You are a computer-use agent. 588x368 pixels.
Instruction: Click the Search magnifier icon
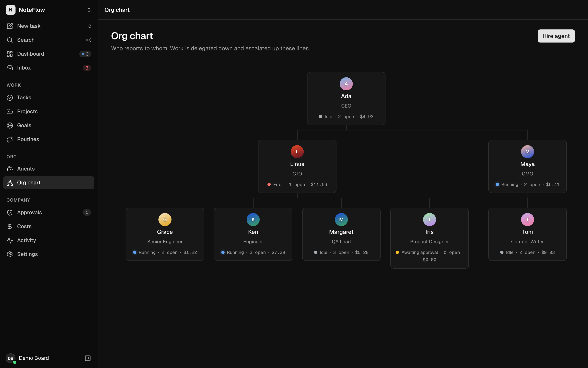[10, 40]
